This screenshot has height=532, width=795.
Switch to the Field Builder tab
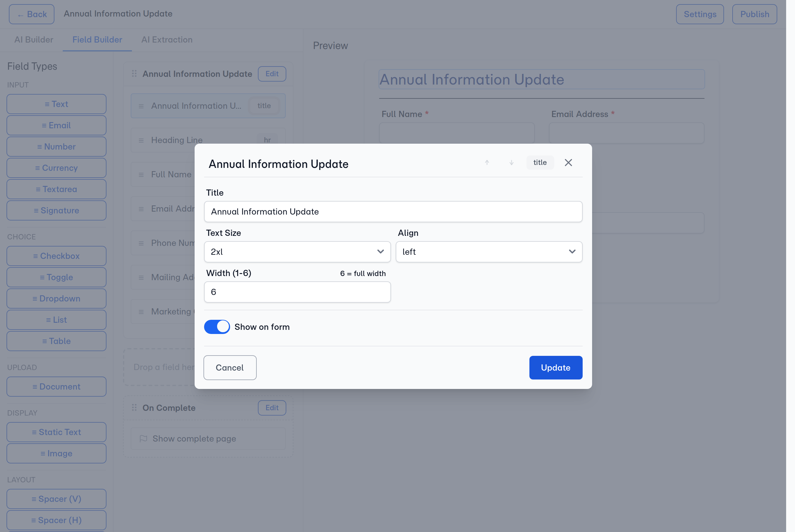point(97,40)
